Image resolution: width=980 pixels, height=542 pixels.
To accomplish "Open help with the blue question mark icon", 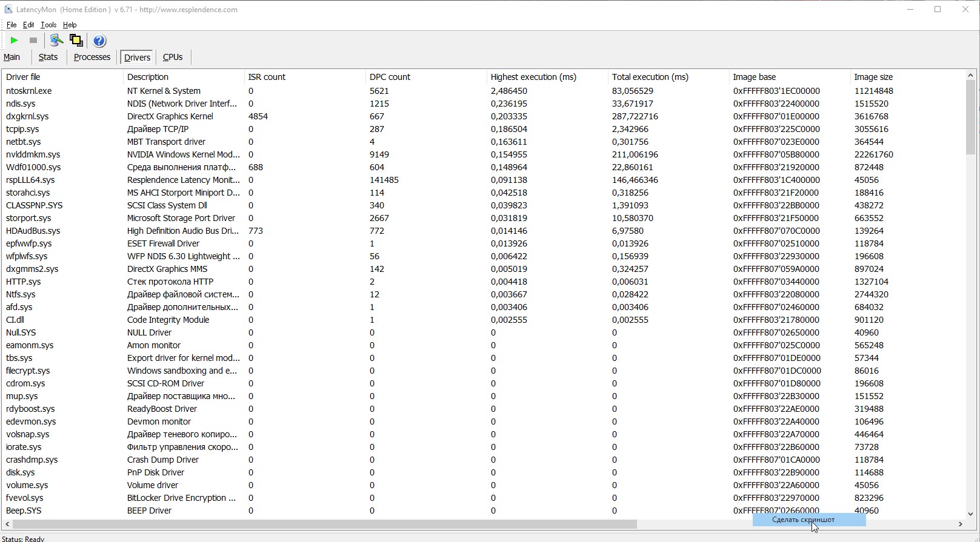I will pyautogui.click(x=99, y=41).
